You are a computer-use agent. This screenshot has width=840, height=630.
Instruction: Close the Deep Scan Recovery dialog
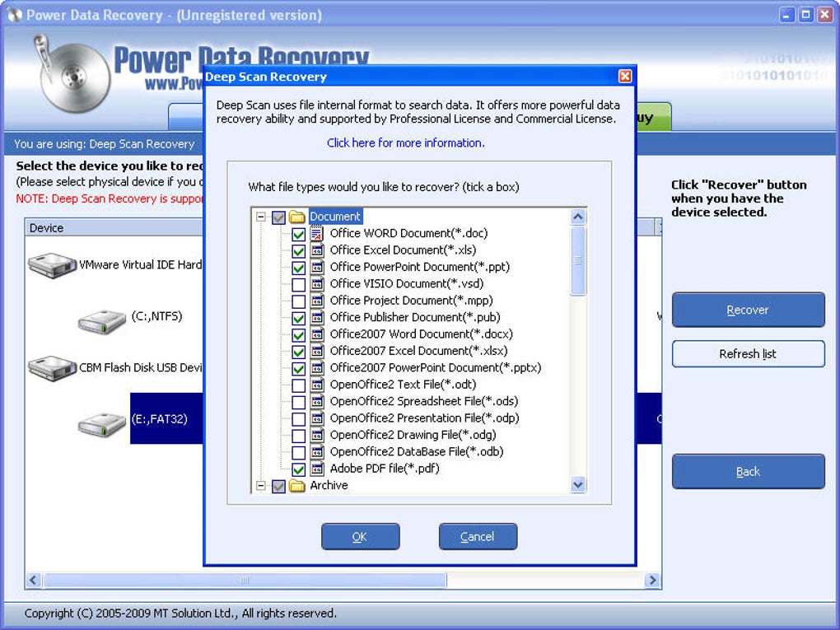coord(624,76)
